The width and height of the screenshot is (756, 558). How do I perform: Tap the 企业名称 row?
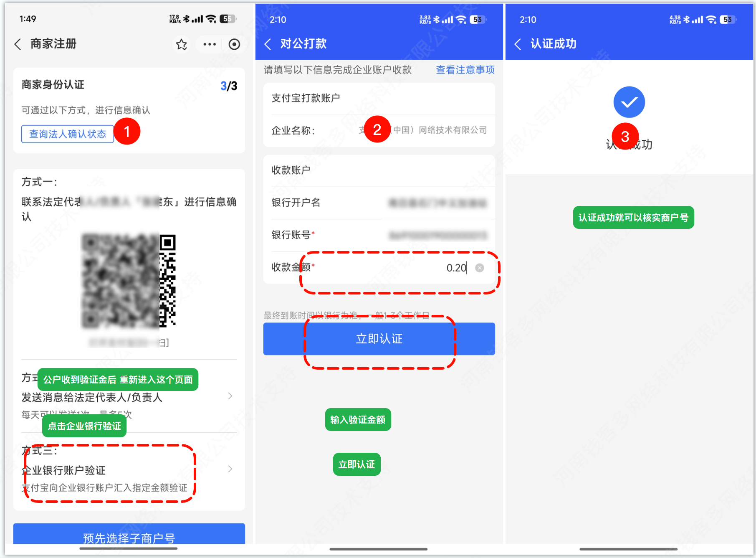tap(379, 131)
